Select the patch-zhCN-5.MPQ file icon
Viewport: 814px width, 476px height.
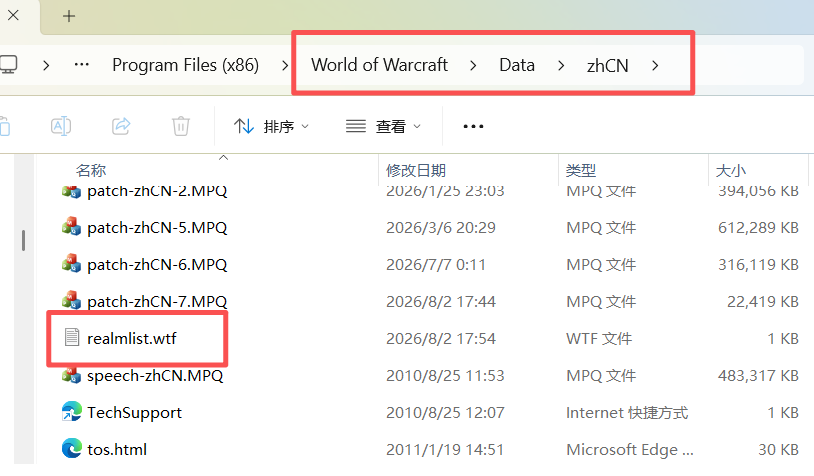coord(71,227)
